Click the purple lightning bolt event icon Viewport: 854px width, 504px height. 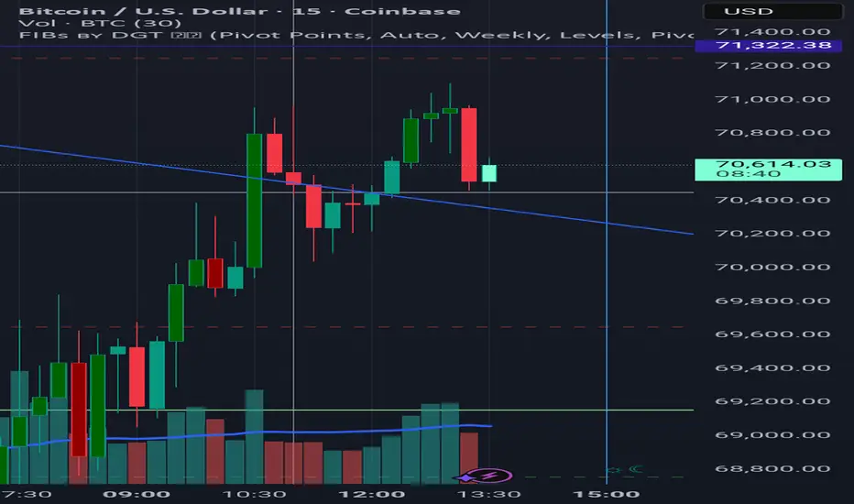(x=491, y=477)
